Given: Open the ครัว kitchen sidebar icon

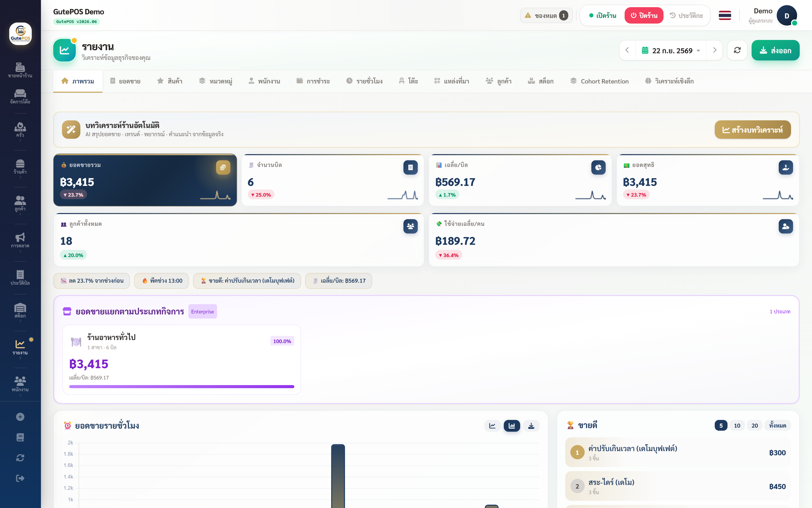Looking at the screenshot, I should click(x=20, y=129).
